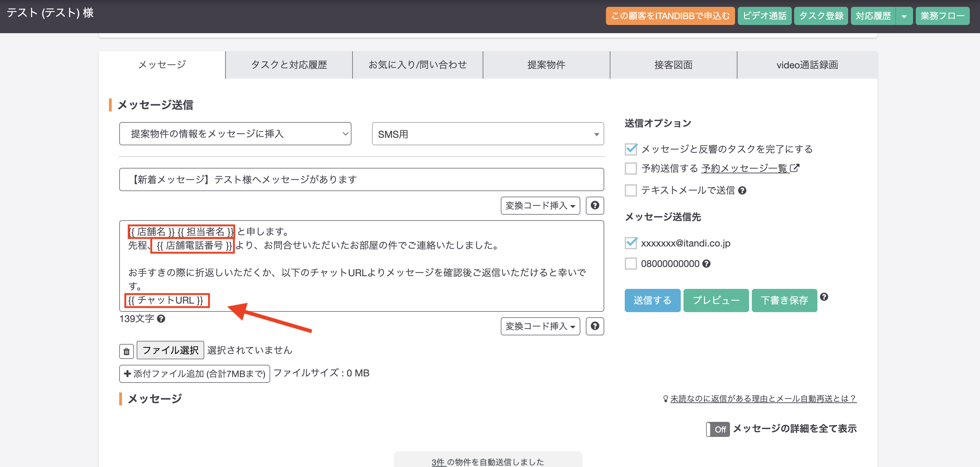
Task: Click help icon right of 下書き保存 button
Action: coord(824,297)
